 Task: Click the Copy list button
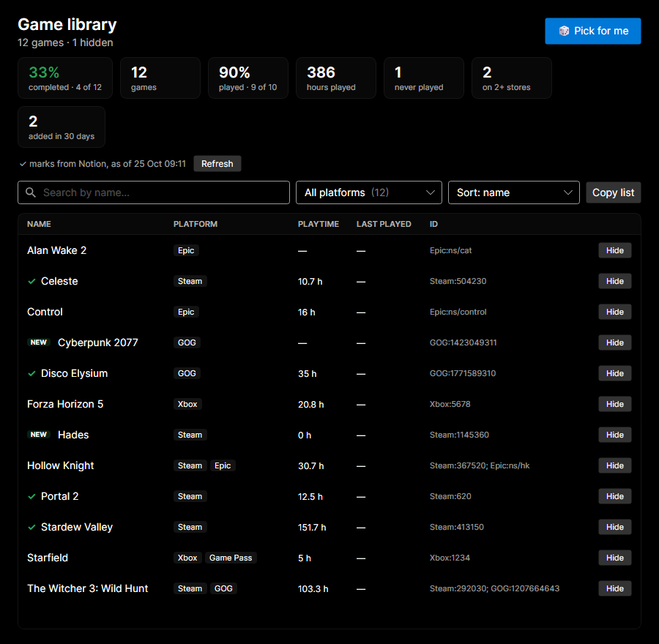613,192
